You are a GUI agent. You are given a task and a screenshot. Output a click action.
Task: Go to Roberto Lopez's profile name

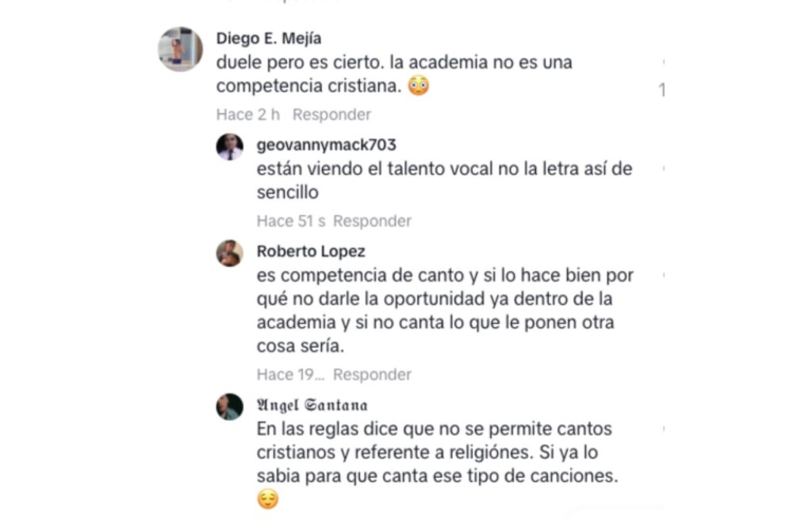pos(311,252)
